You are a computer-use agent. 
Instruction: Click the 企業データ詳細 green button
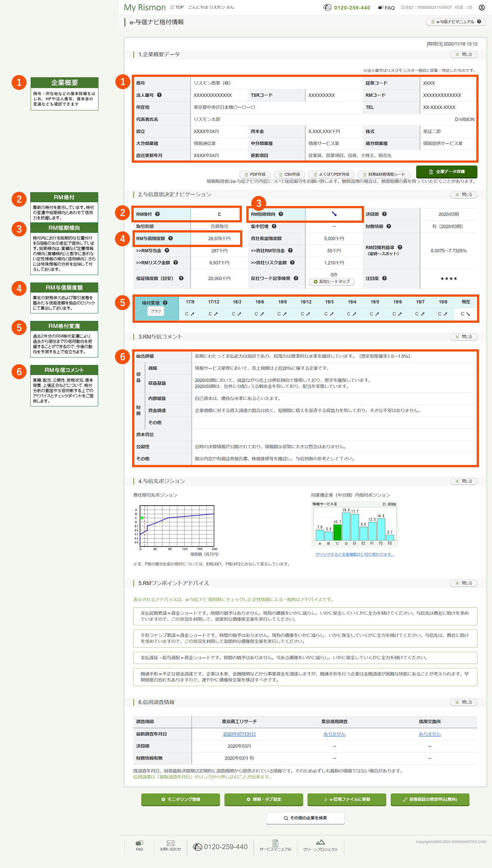coord(446,172)
